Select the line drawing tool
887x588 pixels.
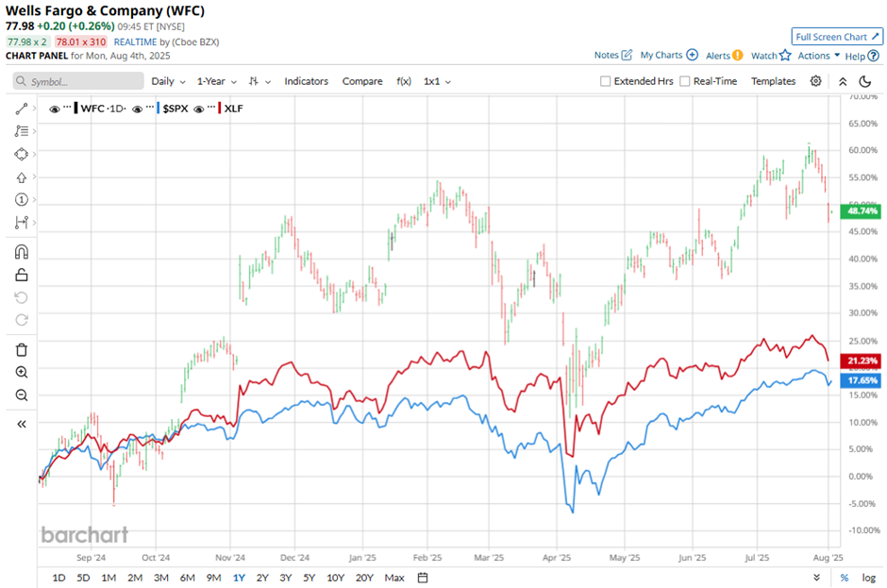(21, 109)
